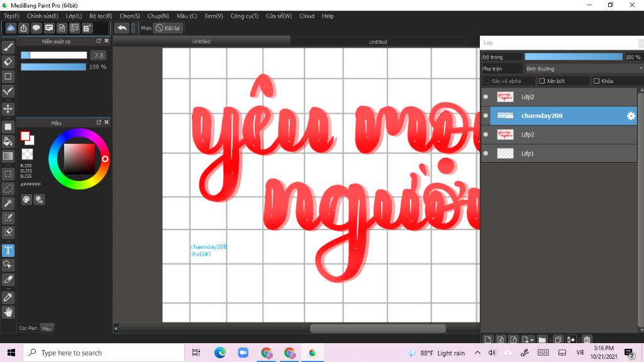Adjust the brush size slider

54,55
